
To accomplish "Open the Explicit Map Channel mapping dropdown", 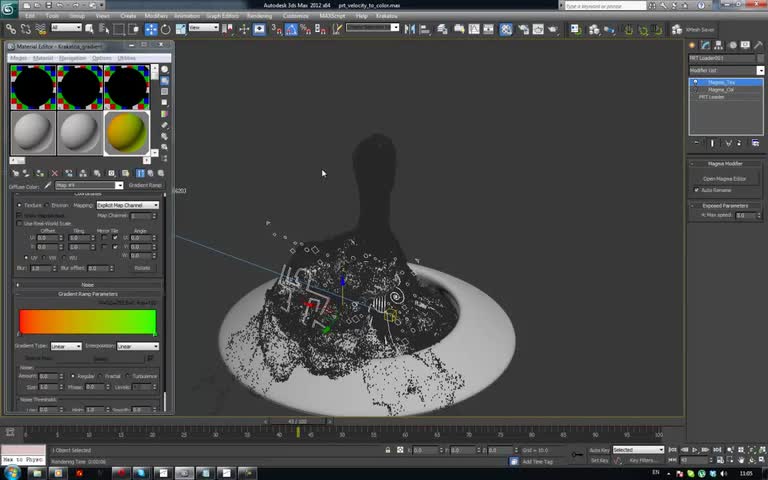I will tap(127, 205).
